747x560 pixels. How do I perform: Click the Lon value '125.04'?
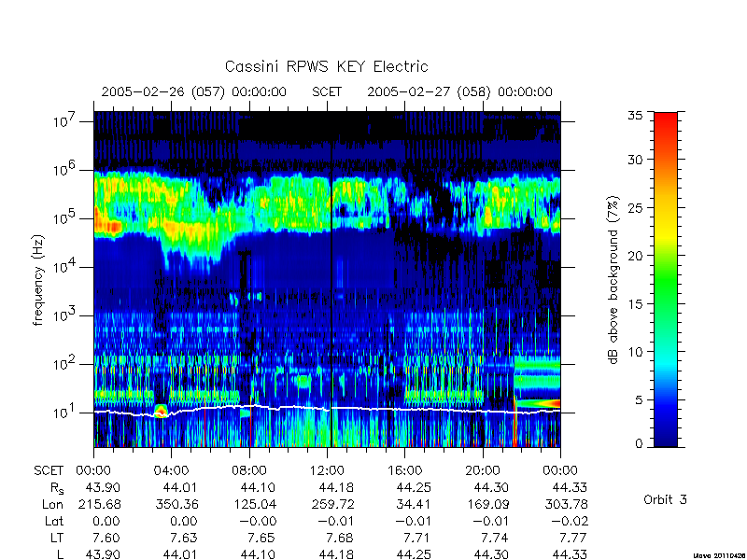254,504
